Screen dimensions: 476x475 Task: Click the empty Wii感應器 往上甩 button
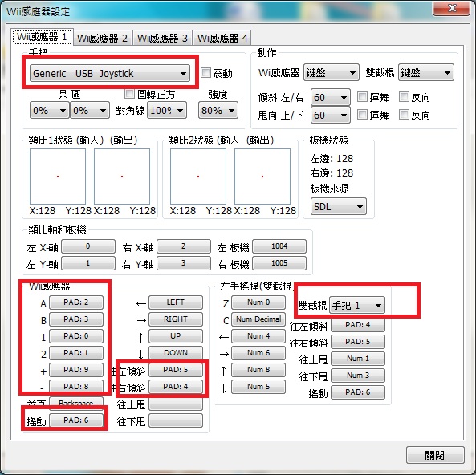coord(176,404)
